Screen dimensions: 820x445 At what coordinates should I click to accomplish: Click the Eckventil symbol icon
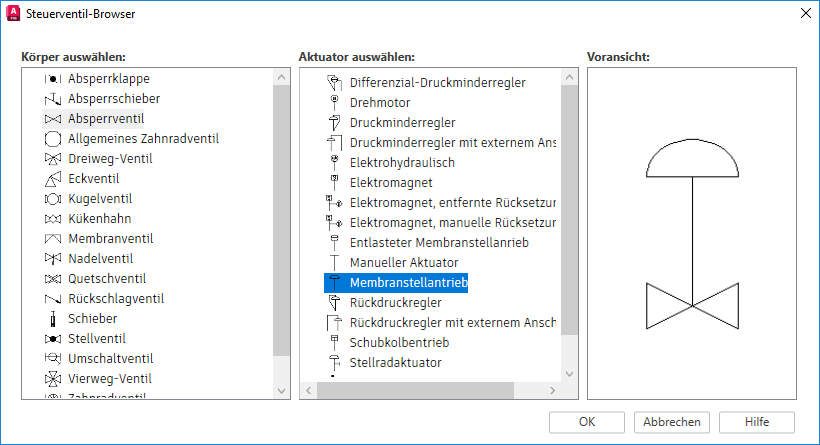pyautogui.click(x=53, y=179)
